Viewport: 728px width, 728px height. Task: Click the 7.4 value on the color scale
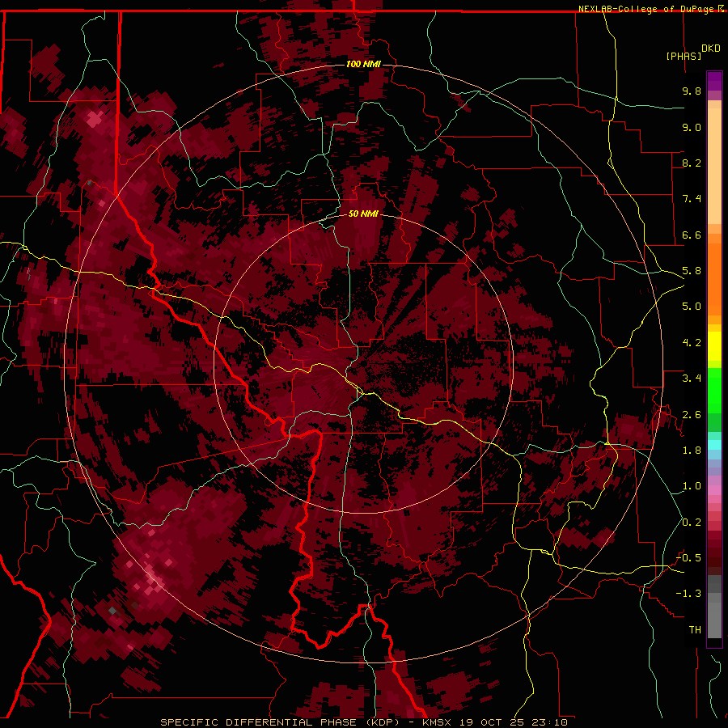click(x=692, y=199)
